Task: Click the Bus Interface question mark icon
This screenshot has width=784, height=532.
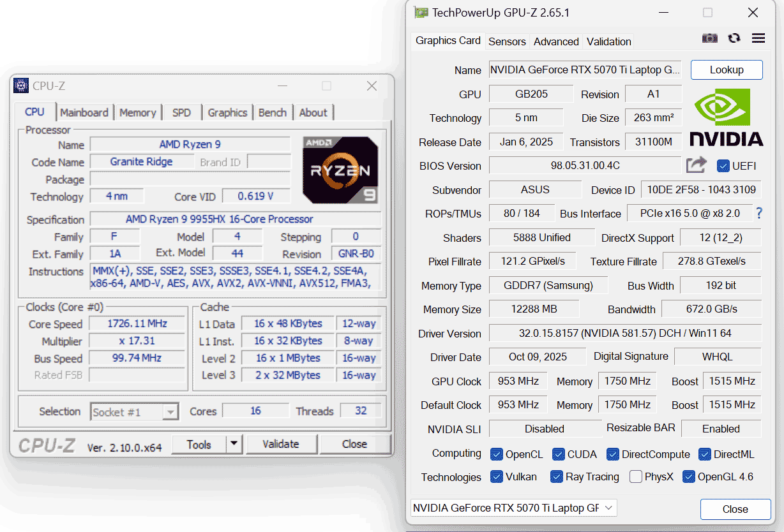Action: (759, 213)
